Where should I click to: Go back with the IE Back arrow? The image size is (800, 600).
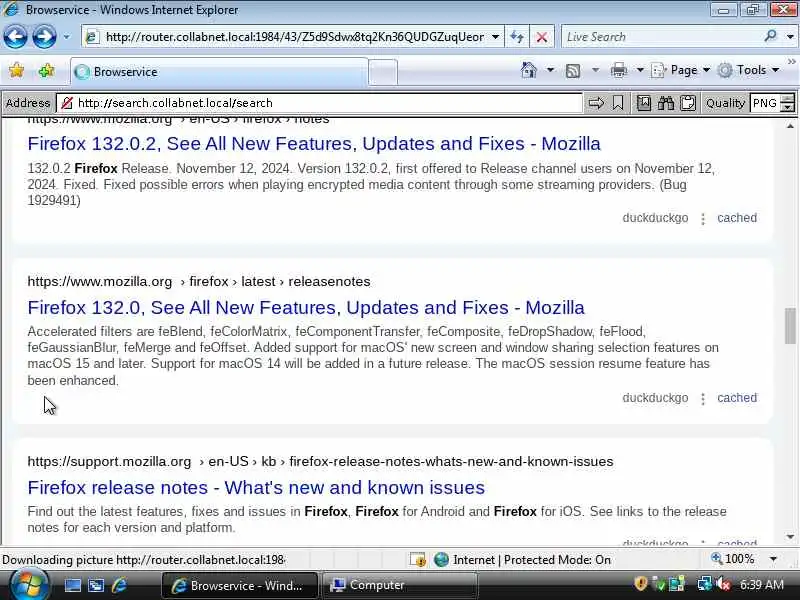(x=15, y=37)
